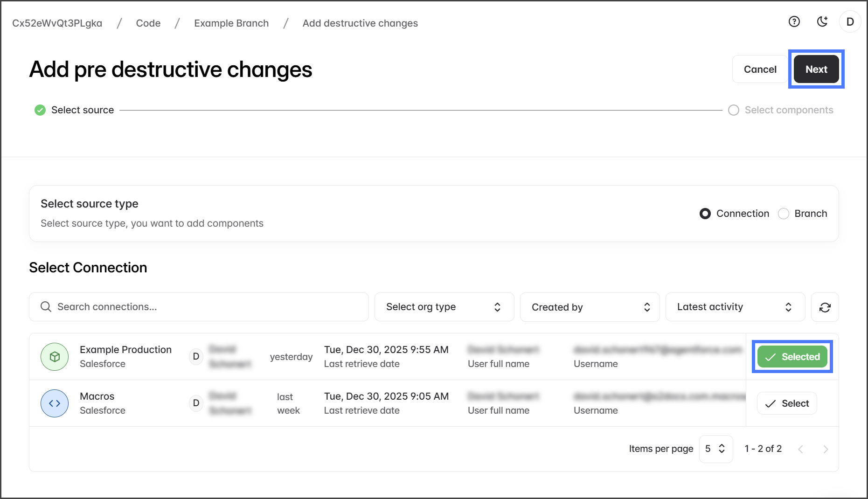Navigate to Code breadcrumb
The height and width of the screenshot is (499, 868).
pyautogui.click(x=148, y=23)
